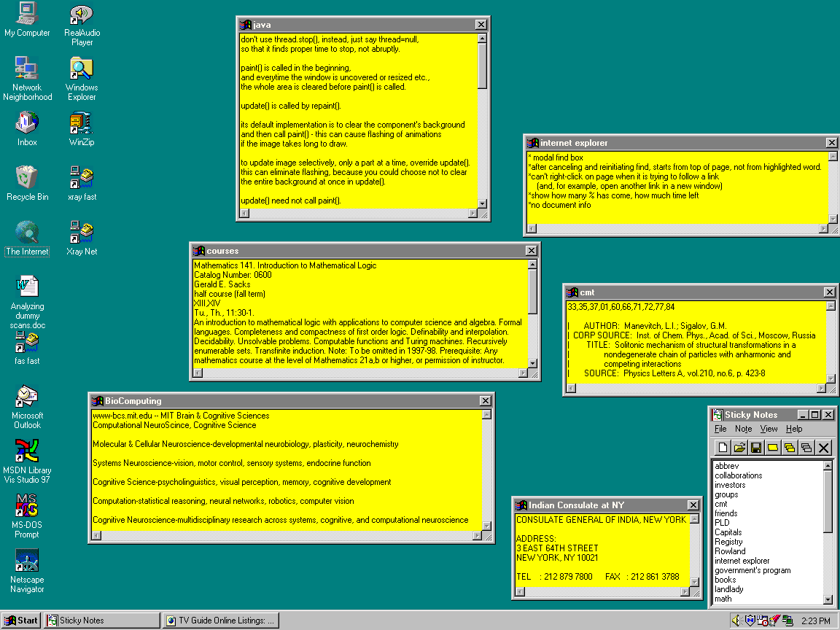840x630 pixels.
Task: Open the Help menu in Sticky Notes
Action: coord(794,429)
